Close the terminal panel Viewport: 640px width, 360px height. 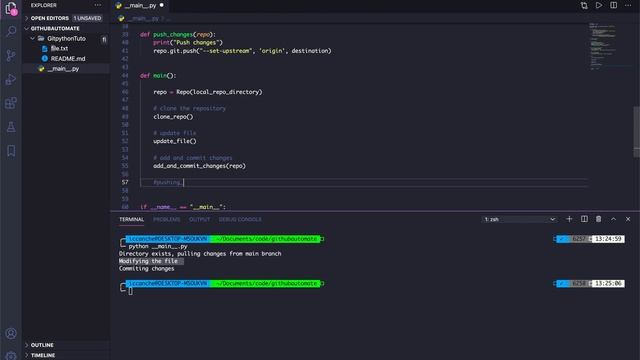coord(628,219)
